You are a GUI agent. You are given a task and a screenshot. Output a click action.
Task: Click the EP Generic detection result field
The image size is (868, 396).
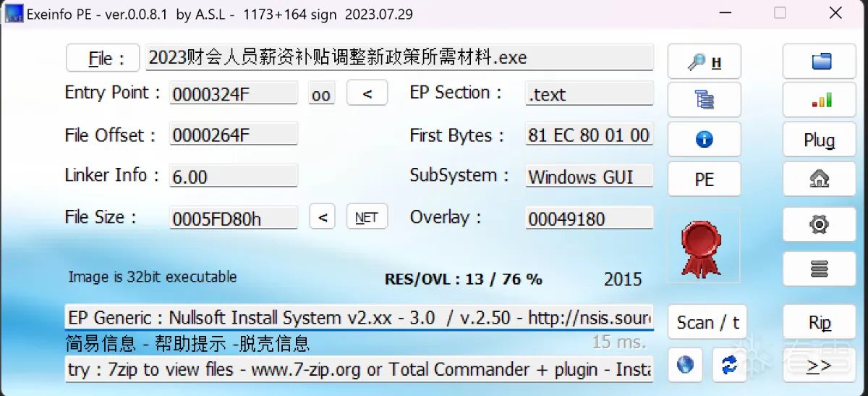pyautogui.click(x=359, y=318)
